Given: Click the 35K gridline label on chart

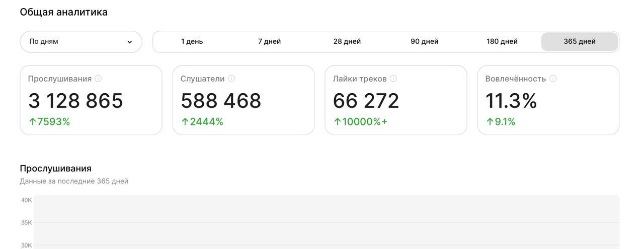Looking at the screenshot, I should 26,223.
